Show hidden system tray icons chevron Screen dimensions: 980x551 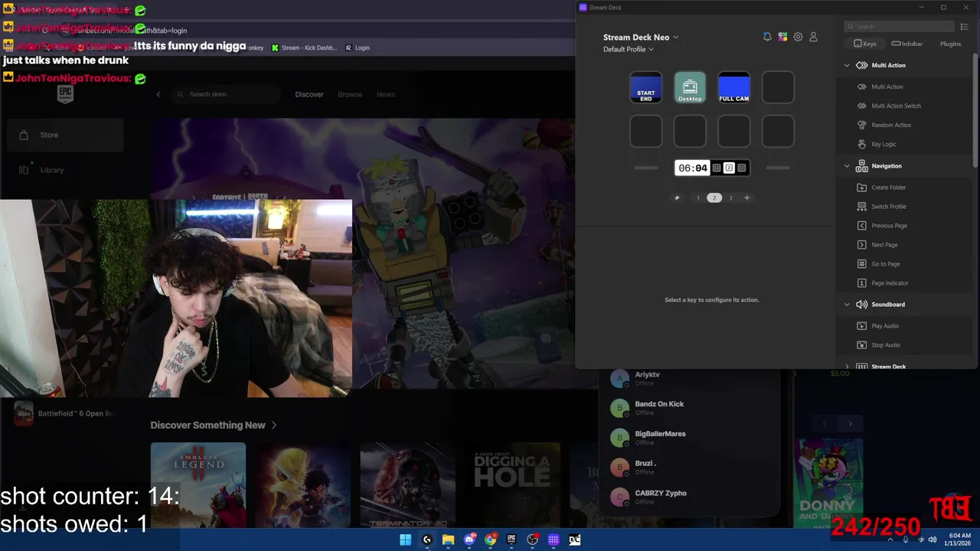(x=890, y=540)
